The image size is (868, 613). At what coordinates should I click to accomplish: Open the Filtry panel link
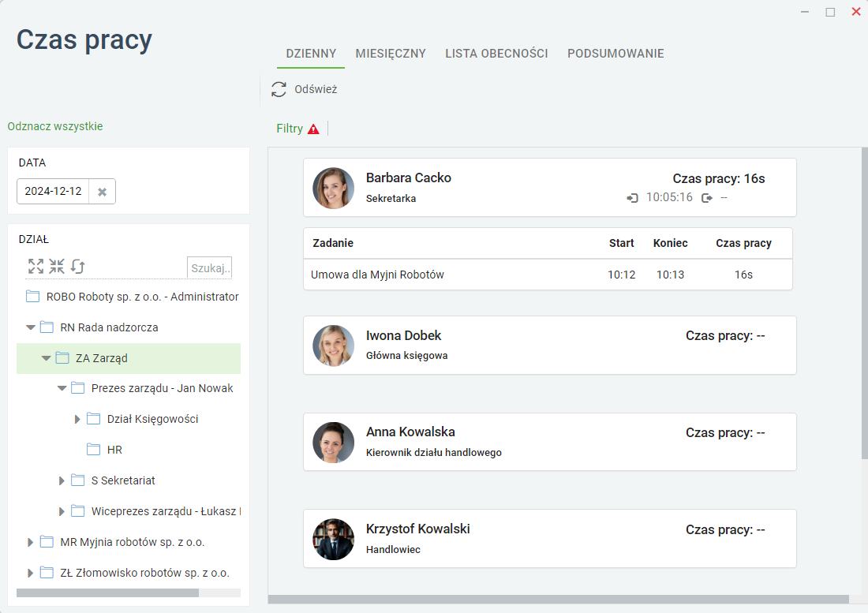pos(290,129)
